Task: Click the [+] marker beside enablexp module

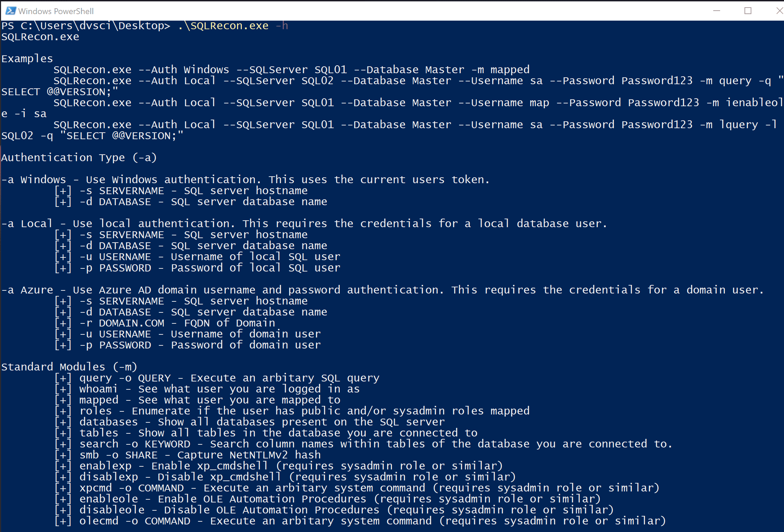Action: 63,466
